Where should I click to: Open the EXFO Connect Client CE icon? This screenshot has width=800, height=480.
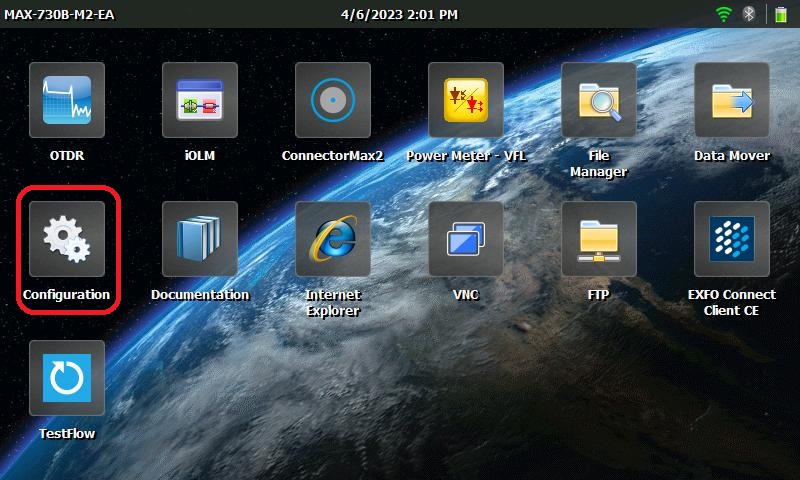[732, 239]
